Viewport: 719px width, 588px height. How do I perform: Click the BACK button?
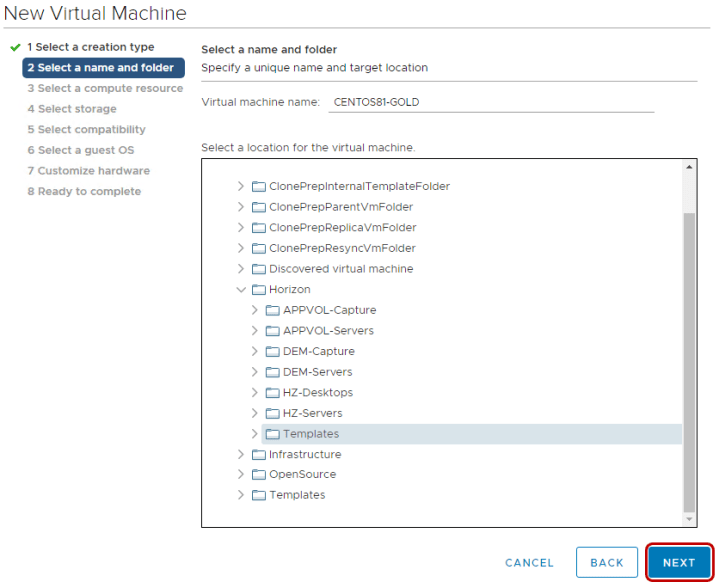(606, 563)
